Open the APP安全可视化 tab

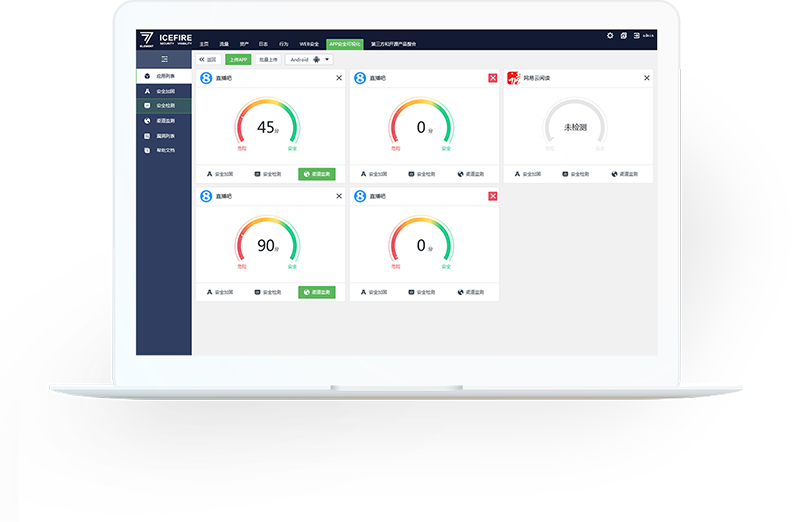tap(344, 44)
